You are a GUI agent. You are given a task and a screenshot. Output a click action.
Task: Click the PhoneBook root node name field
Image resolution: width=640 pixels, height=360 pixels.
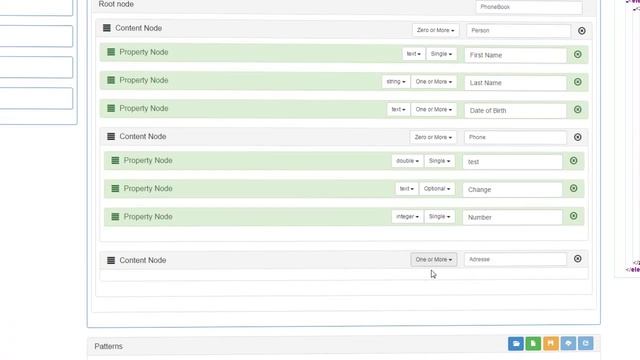click(529, 7)
